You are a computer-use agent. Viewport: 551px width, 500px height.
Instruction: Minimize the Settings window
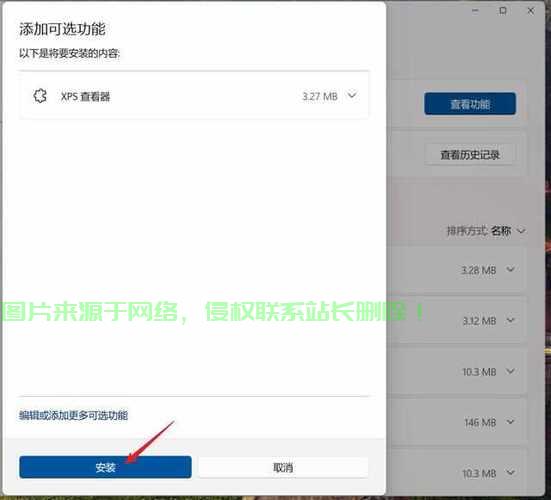pyautogui.click(x=475, y=11)
